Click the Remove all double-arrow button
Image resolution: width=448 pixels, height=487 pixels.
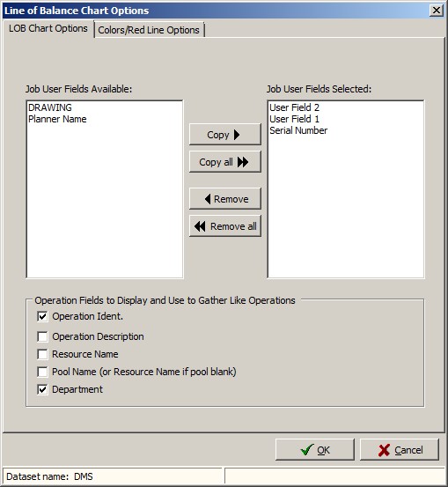tap(225, 226)
